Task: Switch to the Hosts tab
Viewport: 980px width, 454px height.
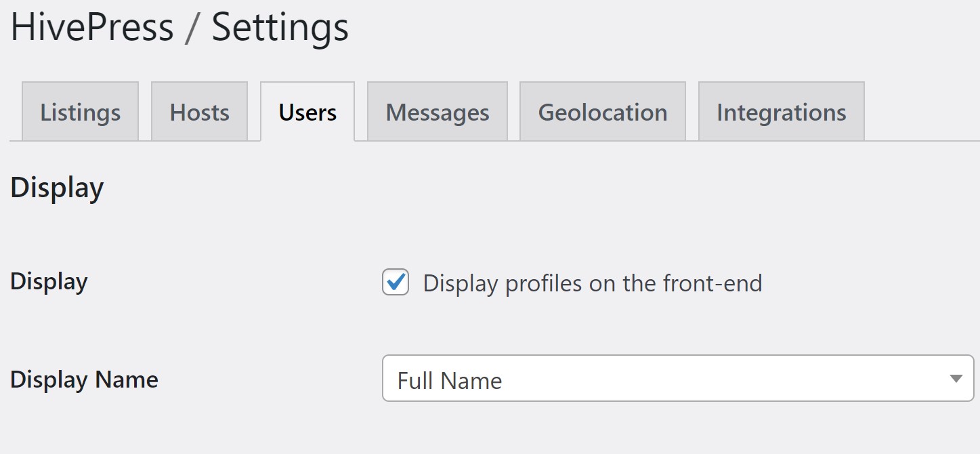Action: pyautogui.click(x=199, y=112)
